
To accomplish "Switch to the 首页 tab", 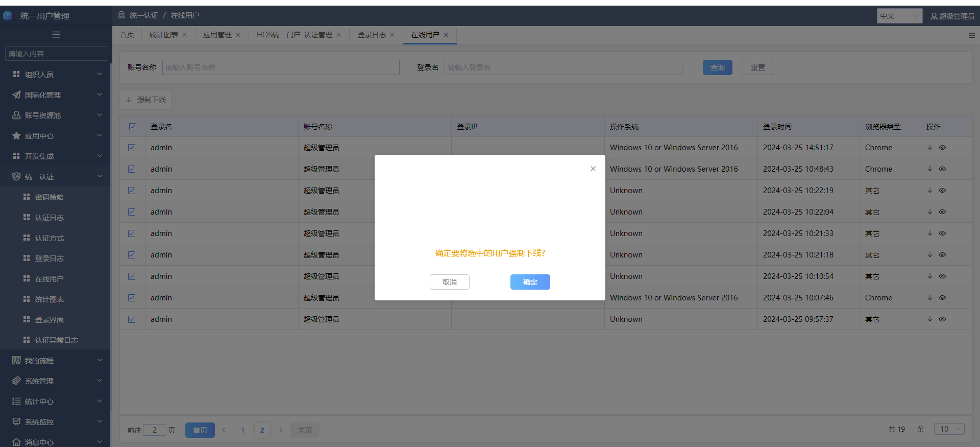I will (127, 35).
